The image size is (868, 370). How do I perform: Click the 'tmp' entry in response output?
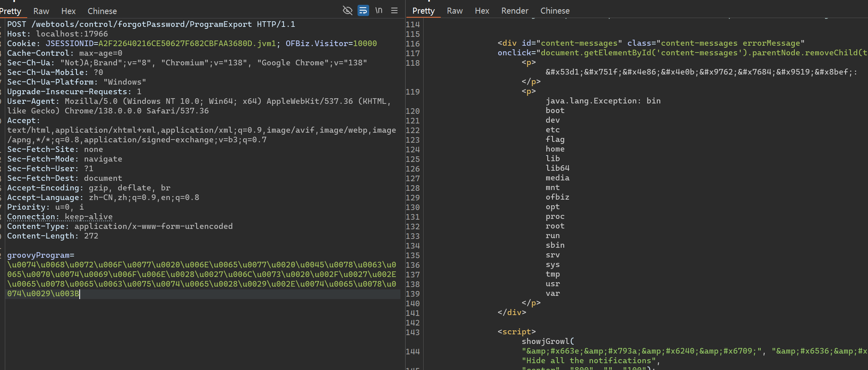tap(553, 274)
